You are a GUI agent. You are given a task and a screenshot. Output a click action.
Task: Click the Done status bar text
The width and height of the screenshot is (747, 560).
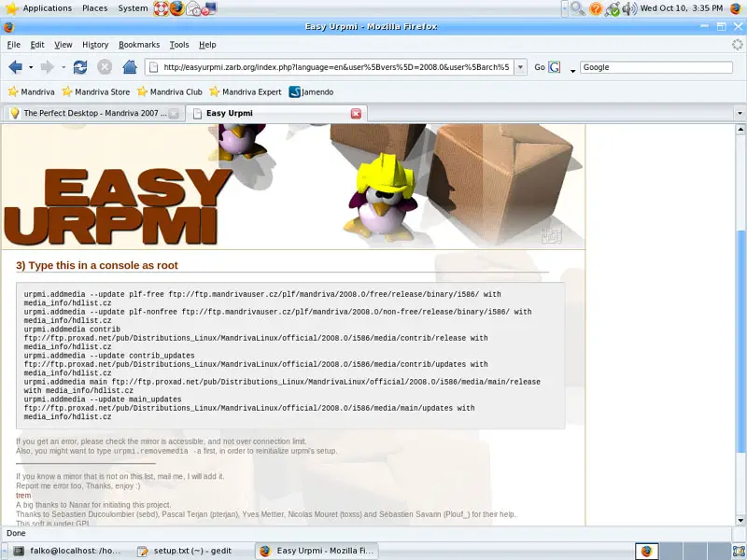[x=16, y=533]
